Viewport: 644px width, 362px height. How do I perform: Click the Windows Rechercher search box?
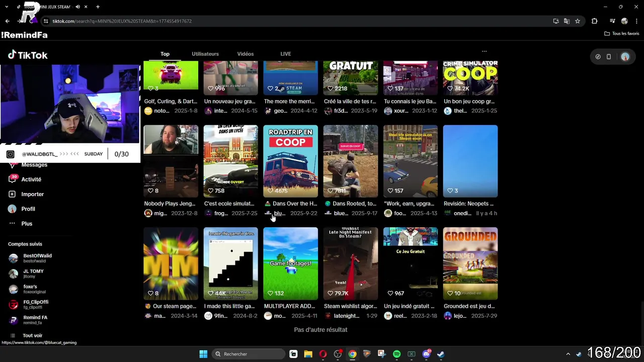pyautogui.click(x=249, y=354)
